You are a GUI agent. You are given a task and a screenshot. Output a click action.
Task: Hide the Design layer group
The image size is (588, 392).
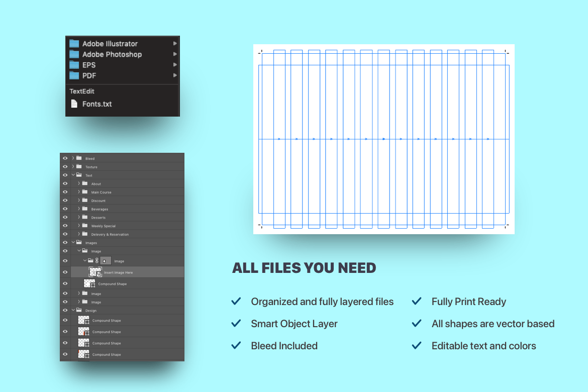point(65,310)
